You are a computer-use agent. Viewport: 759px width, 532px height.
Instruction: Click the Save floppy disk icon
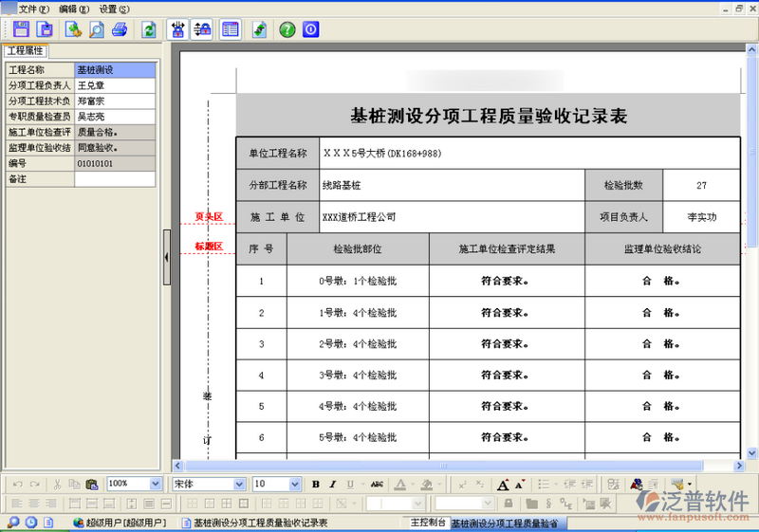[x=20, y=29]
